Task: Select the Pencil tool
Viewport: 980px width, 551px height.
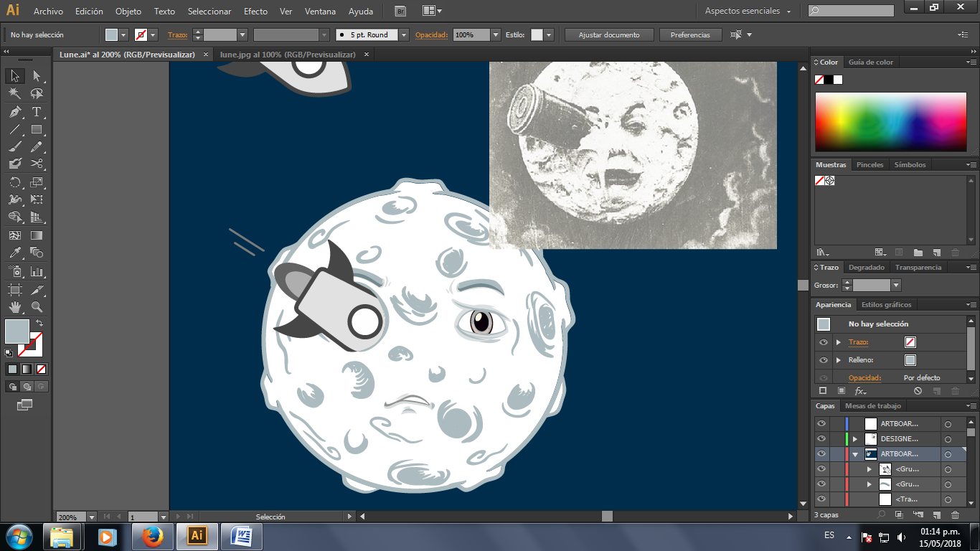Action: pos(37,147)
